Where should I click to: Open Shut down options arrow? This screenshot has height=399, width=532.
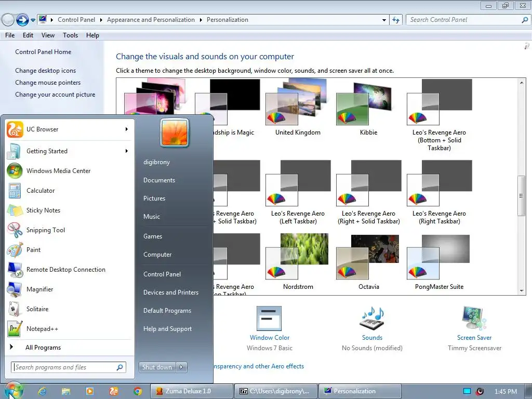point(181,367)
